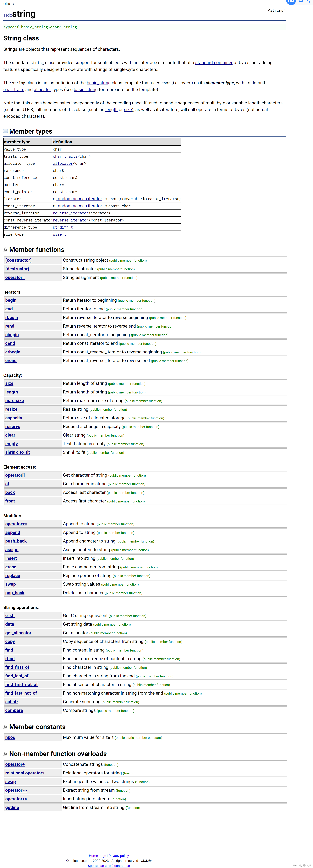Open the size link in the note paragraph

tap(128, 110)
